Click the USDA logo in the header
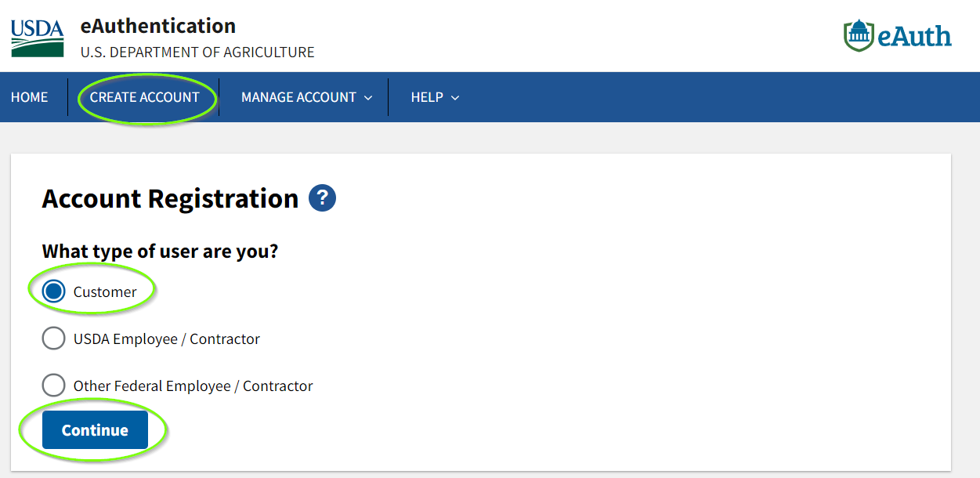The width and height of the screenshot is (980, 478). (37, 37)
